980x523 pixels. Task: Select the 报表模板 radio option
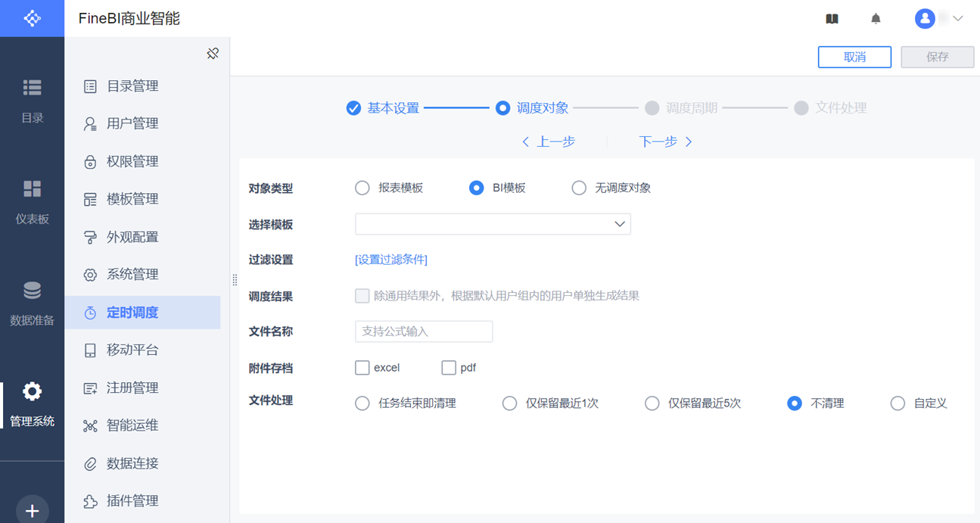click(x=362, y=188)
